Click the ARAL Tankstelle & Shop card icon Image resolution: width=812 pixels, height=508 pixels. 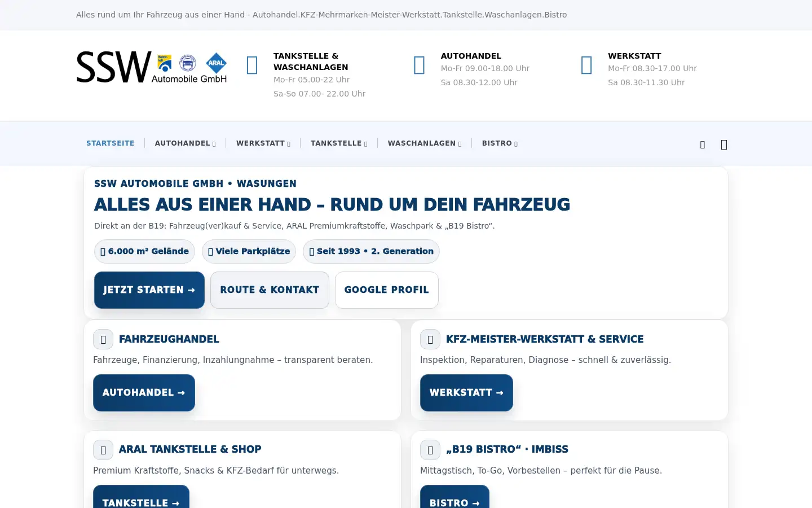pyautogui.click(x=103, y=450)
